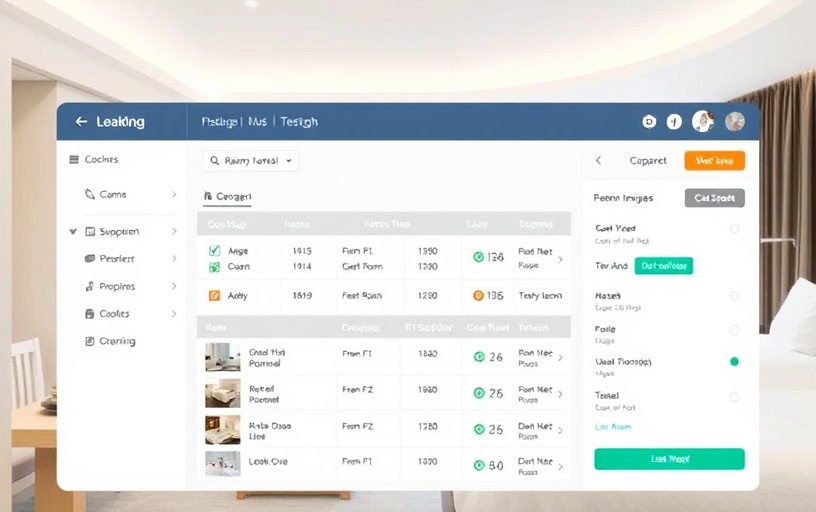Screen dimensions: 816x512
Task: Select the Nazes radio option
Action: click(x=734, y=296)
